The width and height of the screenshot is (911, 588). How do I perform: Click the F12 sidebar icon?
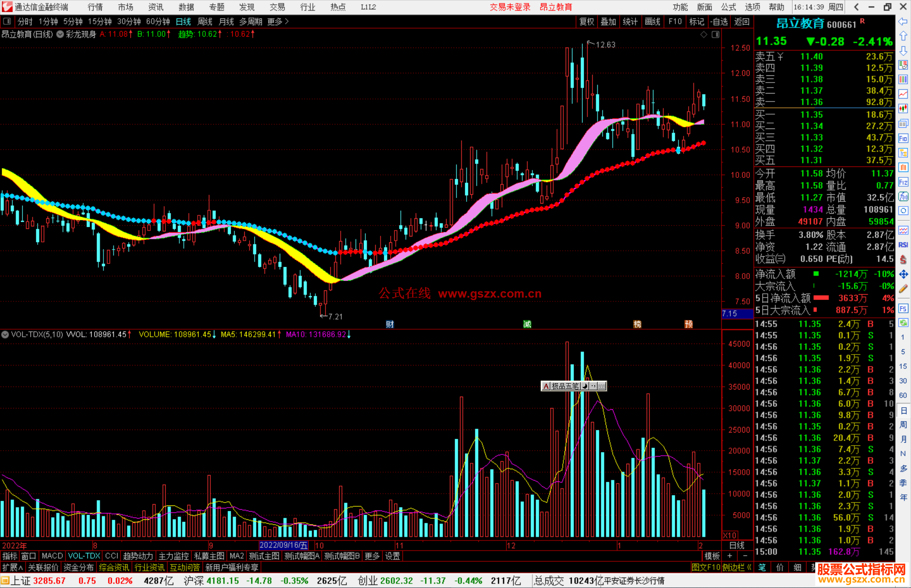coord(903,182)
